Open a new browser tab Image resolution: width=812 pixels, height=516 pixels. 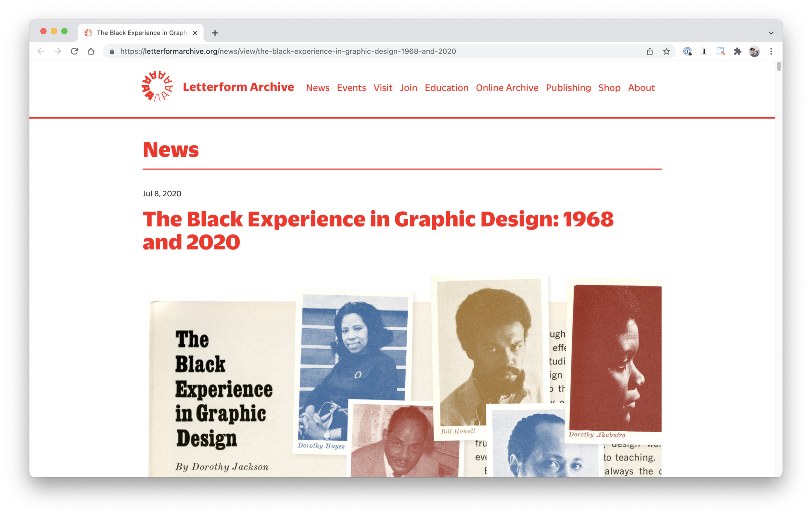pos(215,33)
